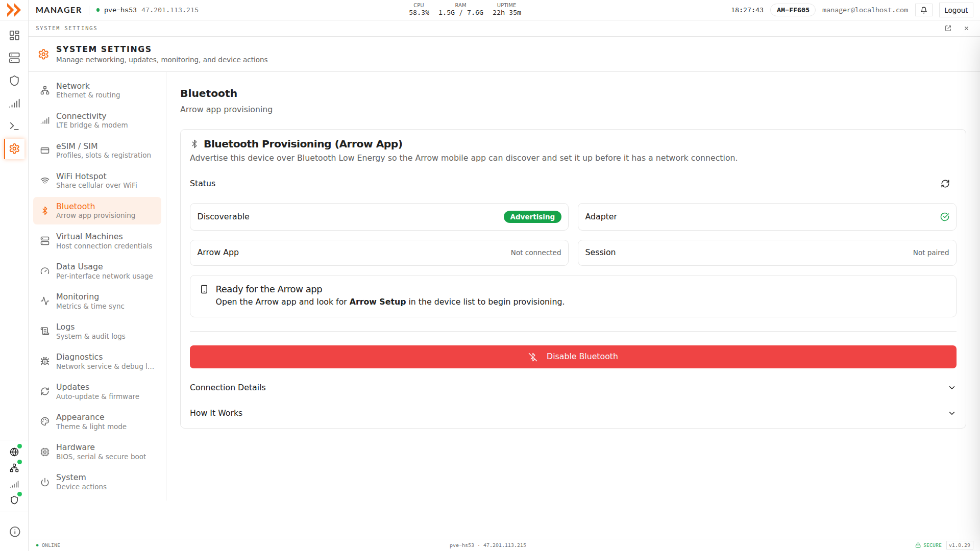Open the notifications bell
This screenshot has width=980, height=551.
pos(924,10)
